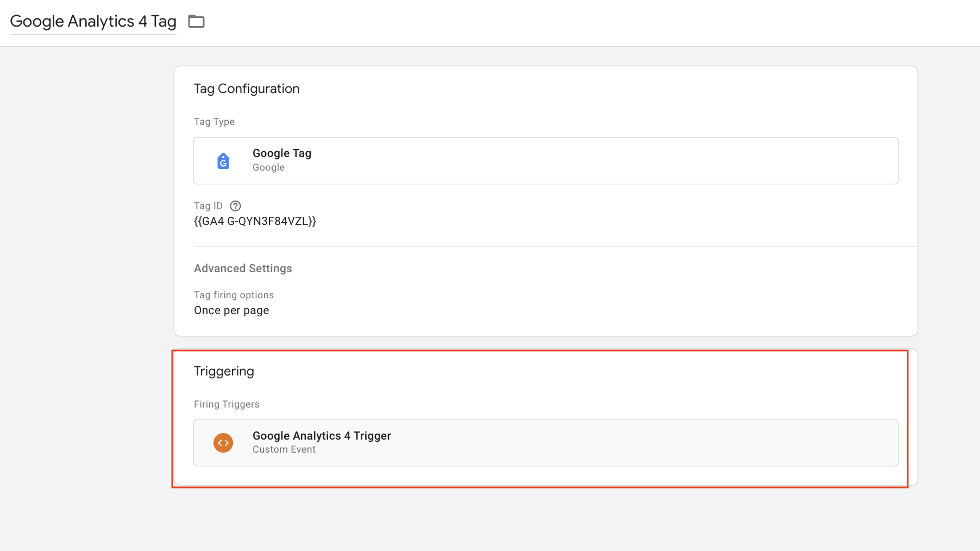This screenshot has width=980, height=551.
Task: Open the Google Tag type card
Action: tap(545, 161)
